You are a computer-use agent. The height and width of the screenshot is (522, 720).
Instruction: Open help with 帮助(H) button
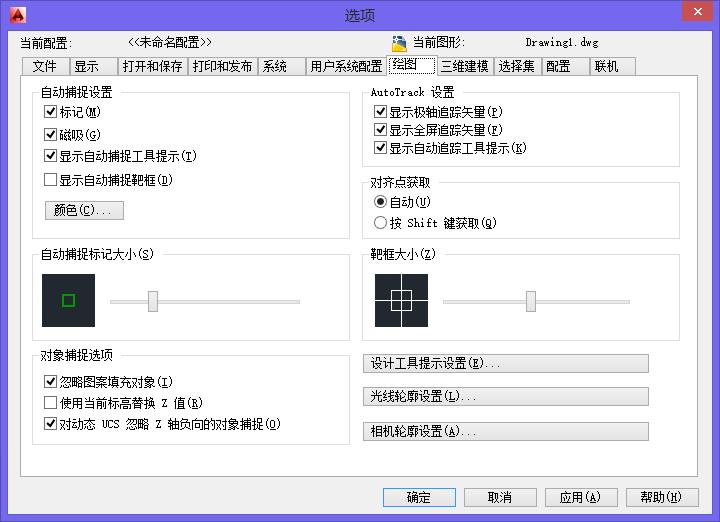coord(662,497)
